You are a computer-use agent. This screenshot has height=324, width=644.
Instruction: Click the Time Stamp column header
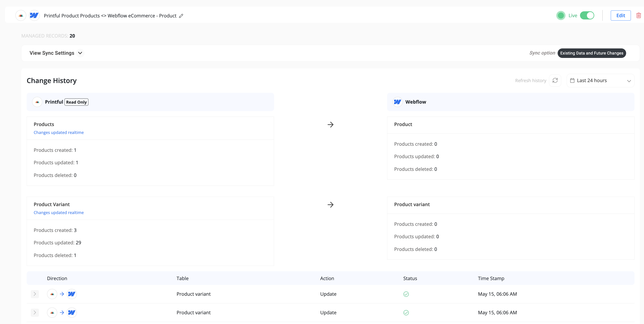point(491,278)
